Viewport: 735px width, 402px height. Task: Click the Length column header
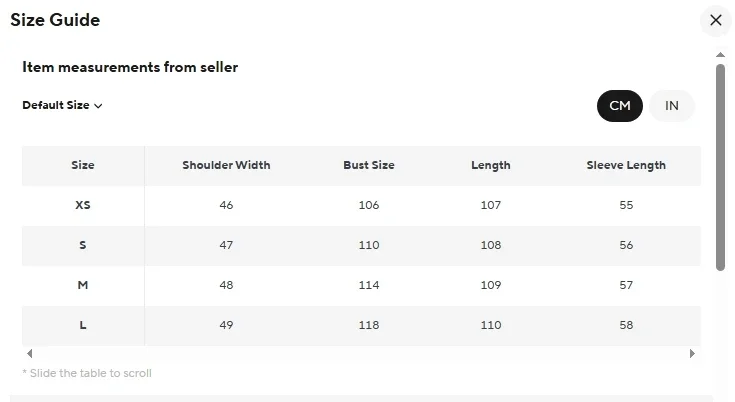click(490, 165)
